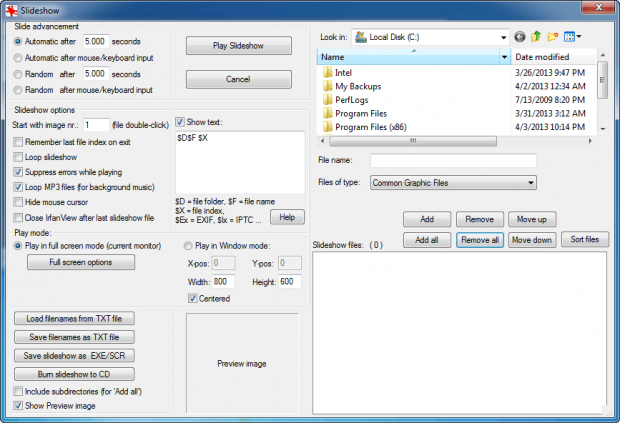This screenshot has height=423, width=620.
Task: Click the Play Slideshow button
Action: [238, 46]
